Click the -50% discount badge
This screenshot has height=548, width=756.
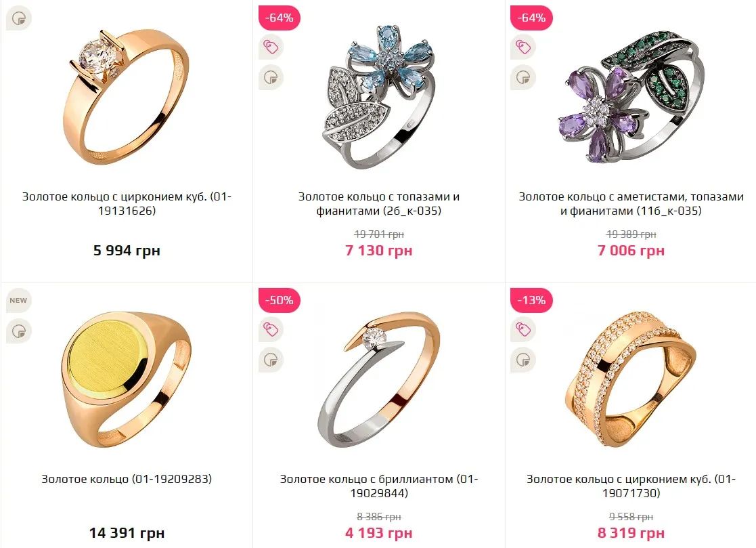coord(280,300)
